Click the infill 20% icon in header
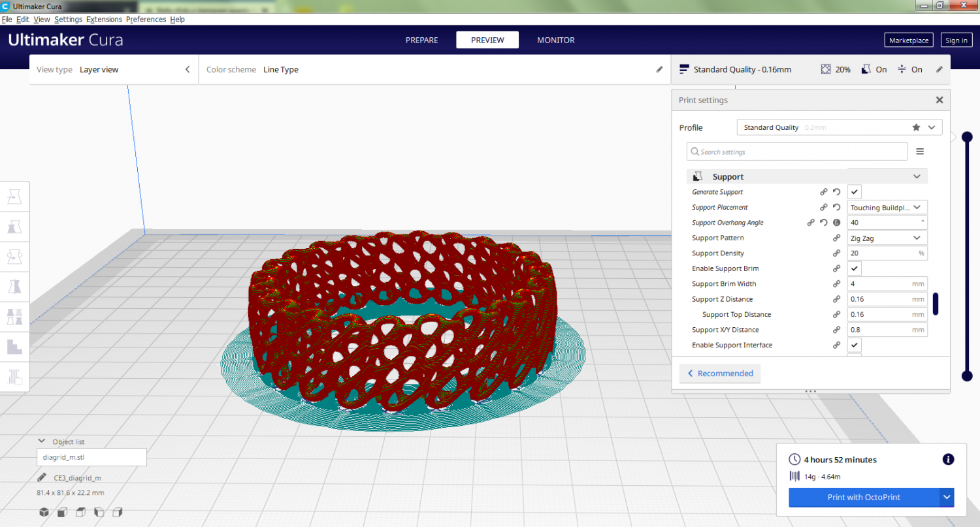 pyautogui.click(x=826, y=69)
